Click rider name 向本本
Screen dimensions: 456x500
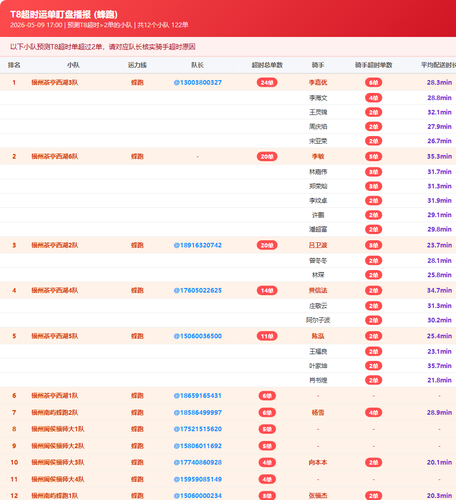318,462
